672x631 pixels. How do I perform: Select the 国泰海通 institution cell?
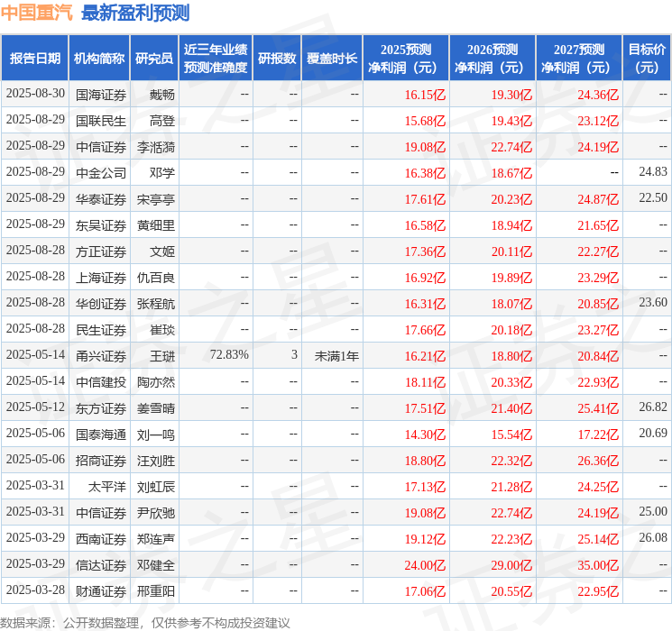pyautogui.click(x=101, y=434)
